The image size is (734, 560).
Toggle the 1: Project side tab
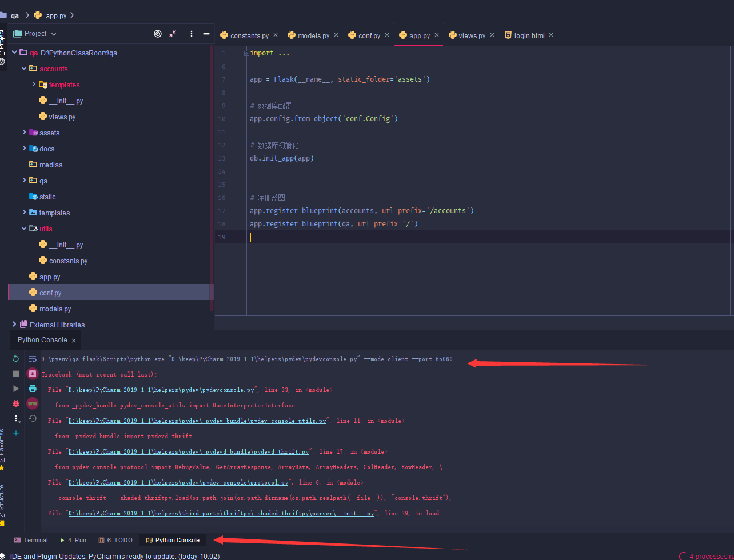point(3,46)
